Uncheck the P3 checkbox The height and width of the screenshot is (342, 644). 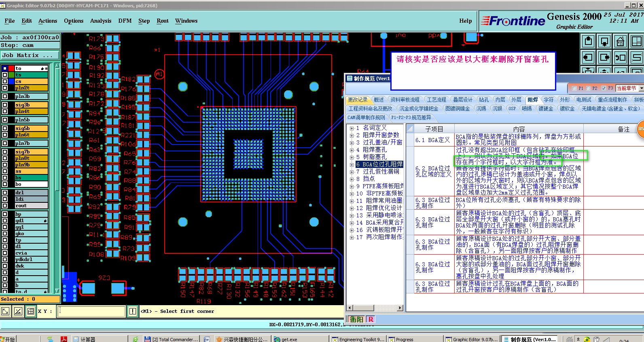(604, 88)
